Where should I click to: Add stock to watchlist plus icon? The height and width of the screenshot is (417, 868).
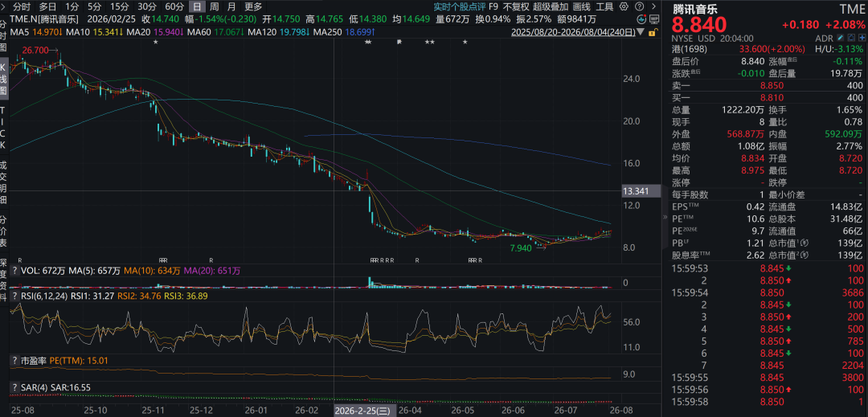tap(862, 38)
